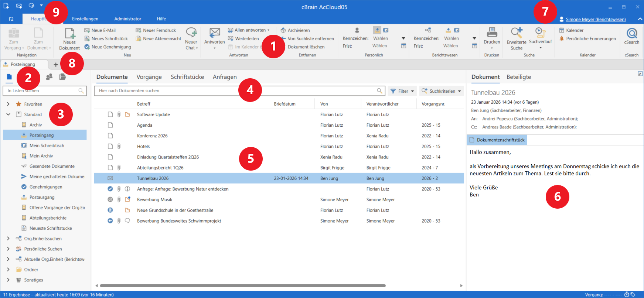Open the Einstellungen ribbon tab
The width and height of the screenshot is (644, 298).
pyautogui.click(x=85, y=19)
